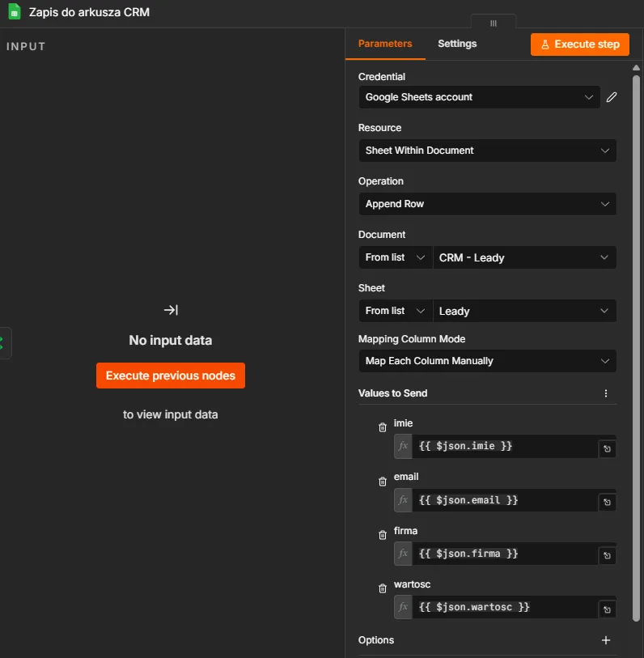Click the Values to Send label
The height and width of the screenshot is (658, 644).
pyautogui.click(x=392, y=393)
